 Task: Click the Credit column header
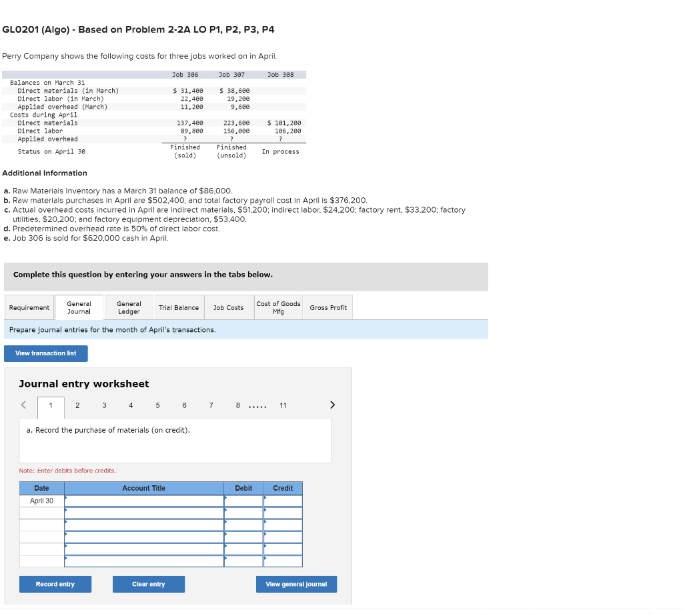(283, 489)
